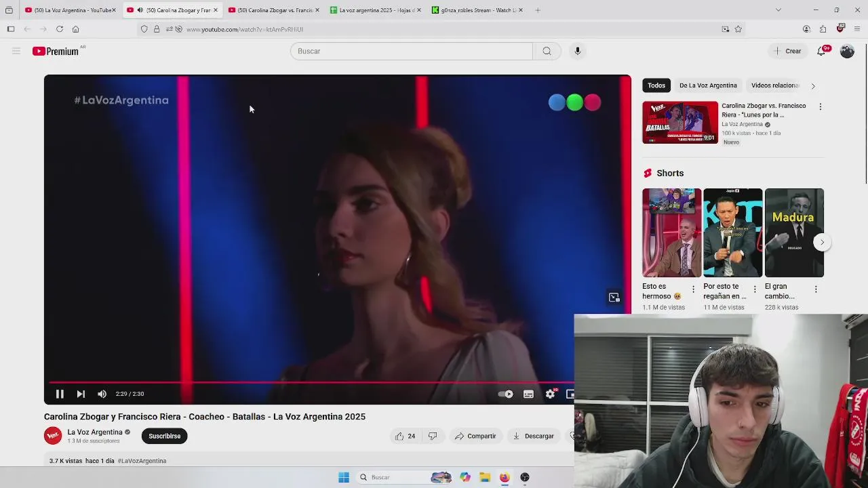This screenshot has width=868, height=488.
Task: Select De La Voz Argentina chip
Action: 708,85
